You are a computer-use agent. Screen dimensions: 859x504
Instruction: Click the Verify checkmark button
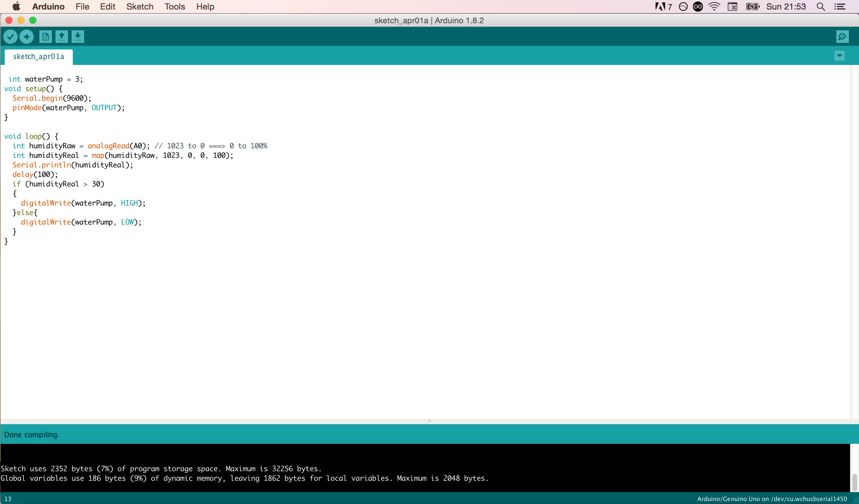[10, 36]
